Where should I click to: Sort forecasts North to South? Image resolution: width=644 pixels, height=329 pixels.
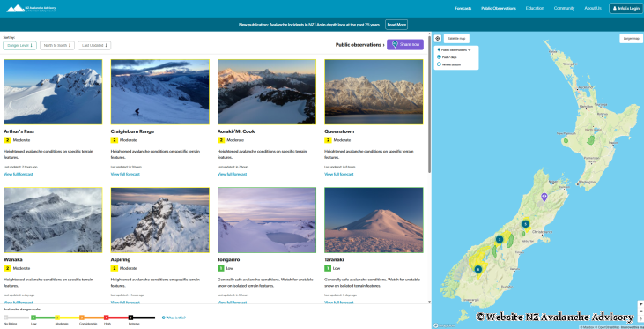point(57,45)
